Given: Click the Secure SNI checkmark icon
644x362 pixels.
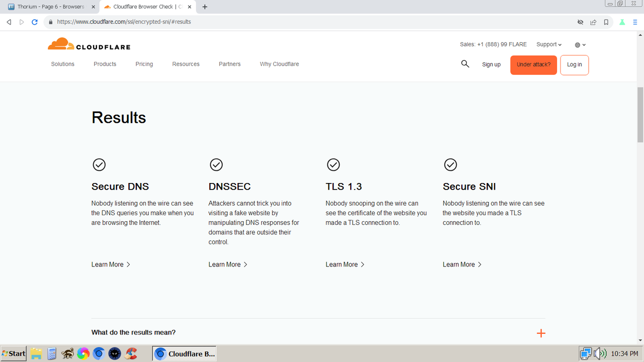Looking at the screenshot, I should click(x=451, y=164).
